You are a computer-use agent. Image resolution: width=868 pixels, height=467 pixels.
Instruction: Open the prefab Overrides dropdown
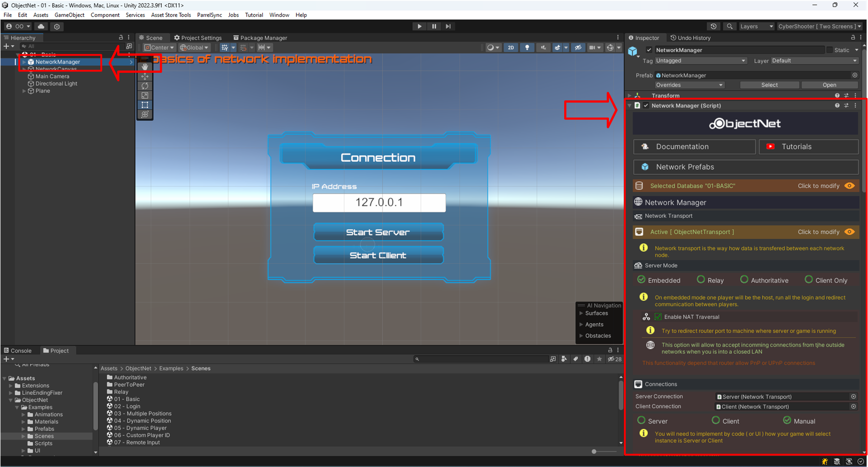(689, 85)
